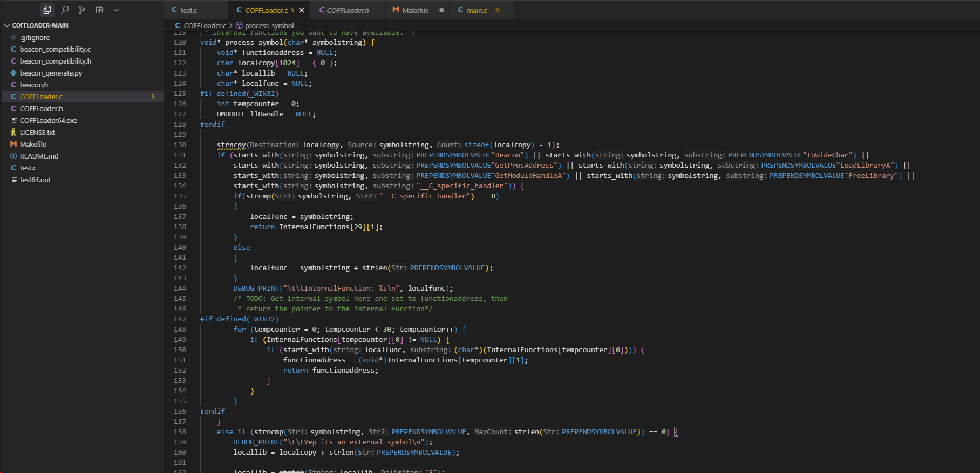The image size is (980, 473).
Task: Switch to the main.c tab
Action: (477, 10)
